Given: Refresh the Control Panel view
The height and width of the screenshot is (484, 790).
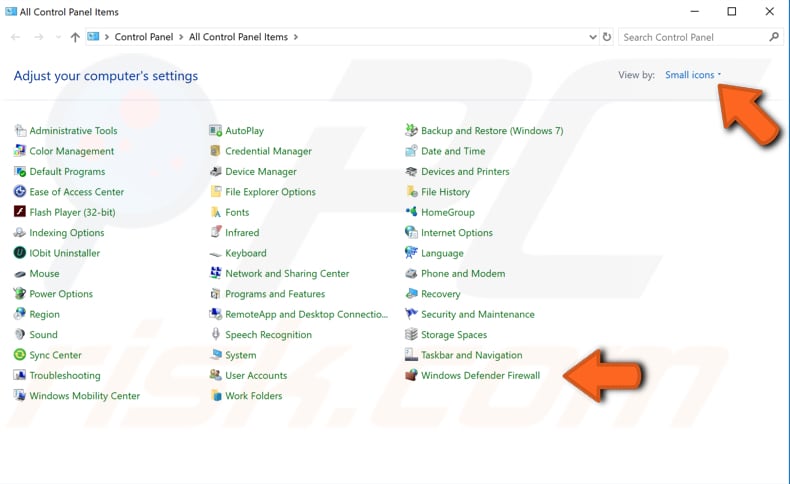Looking at the screenshot, I should [x=607, y=37].
